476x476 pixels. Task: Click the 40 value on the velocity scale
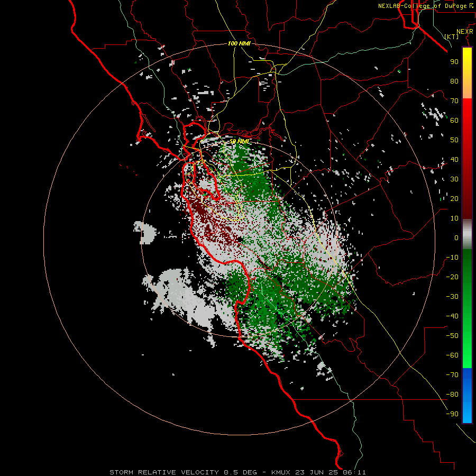click(x=454, y=159)
